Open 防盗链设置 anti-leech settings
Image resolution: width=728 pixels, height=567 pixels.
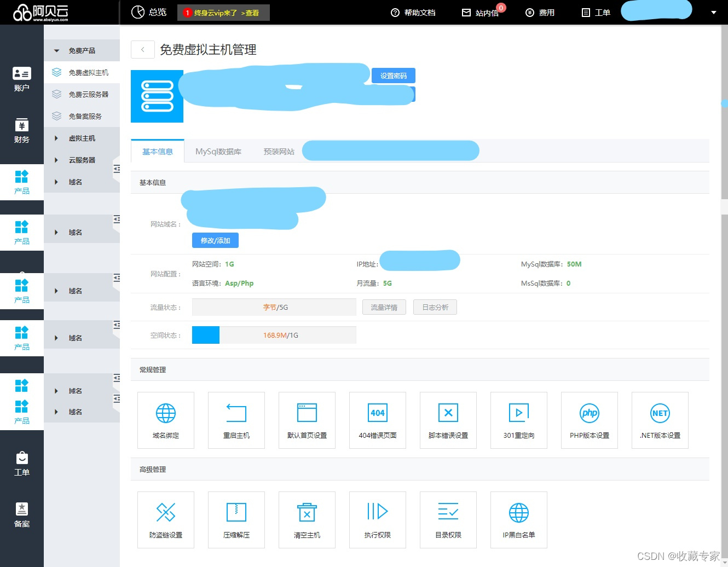[x=166, y=520]
